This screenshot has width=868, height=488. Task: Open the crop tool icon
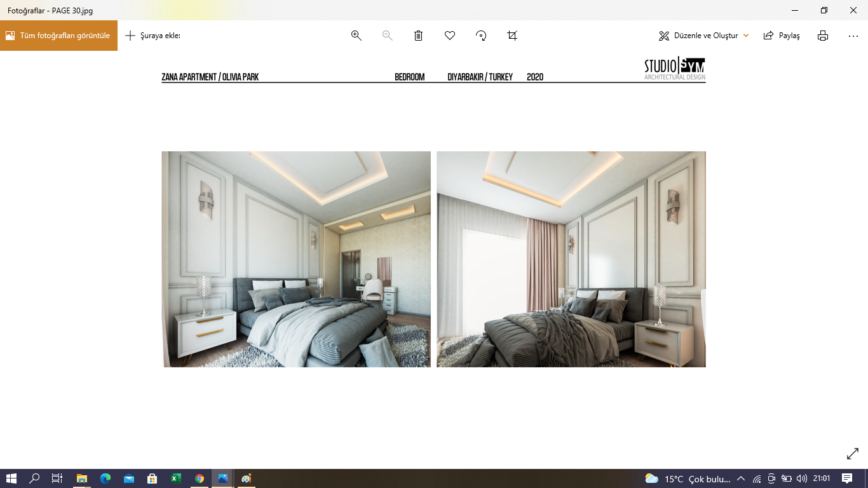pos(512,36)
